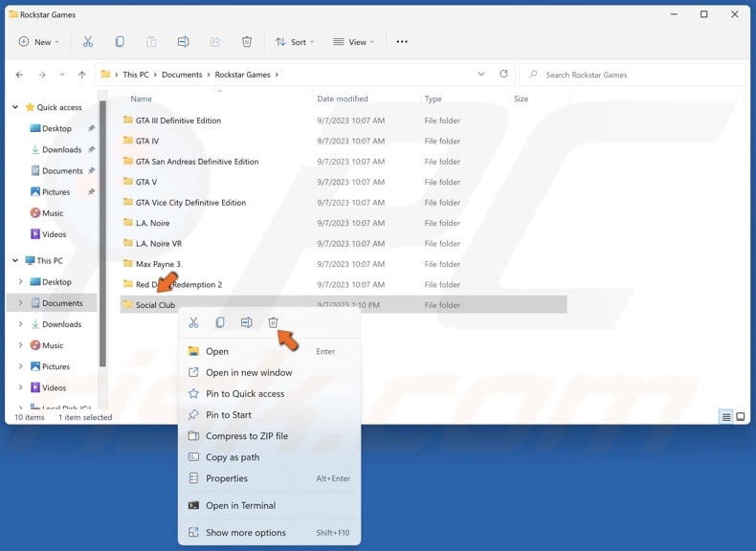Refresh the current folder view
Image resolution: width=756 pixels, height=551 pixels.
[x=503, y=75]
